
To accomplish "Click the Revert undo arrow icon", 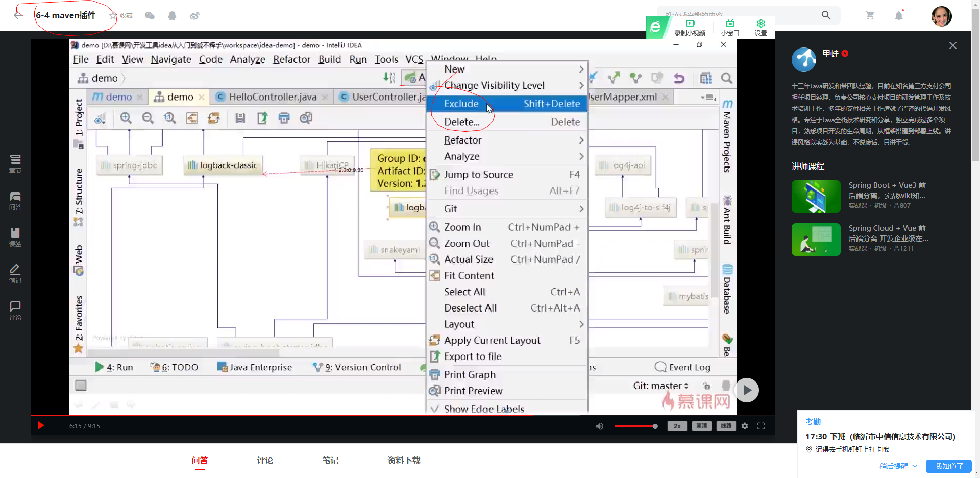I will point(679,78).
